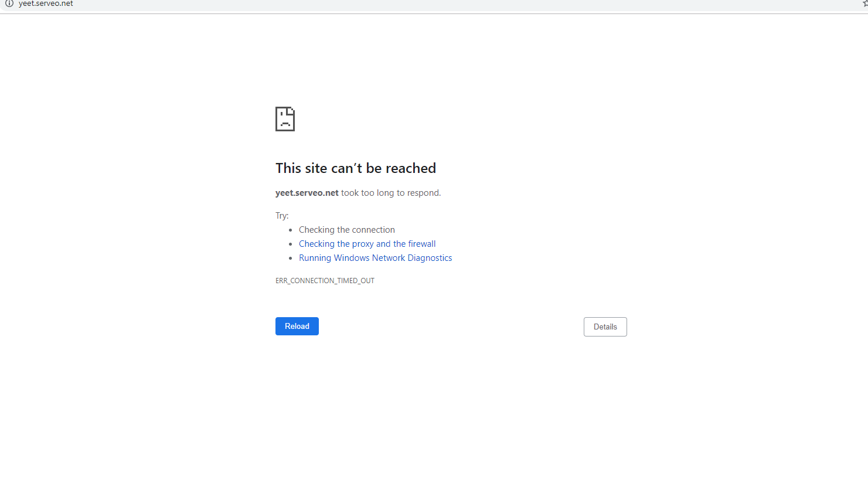Click the bold yeet.serveo.net text in message
Viewport: 868px width, 486px height.
click(307, 193)
